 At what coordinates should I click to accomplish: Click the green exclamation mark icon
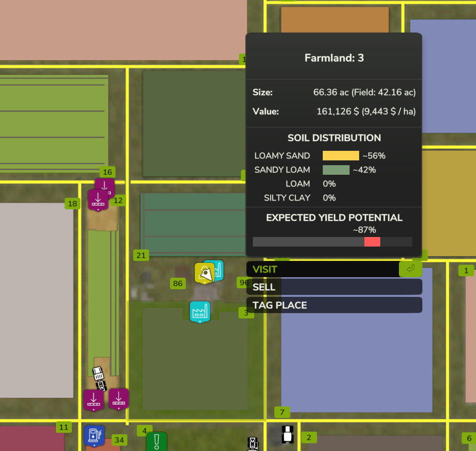coord(157,441)
